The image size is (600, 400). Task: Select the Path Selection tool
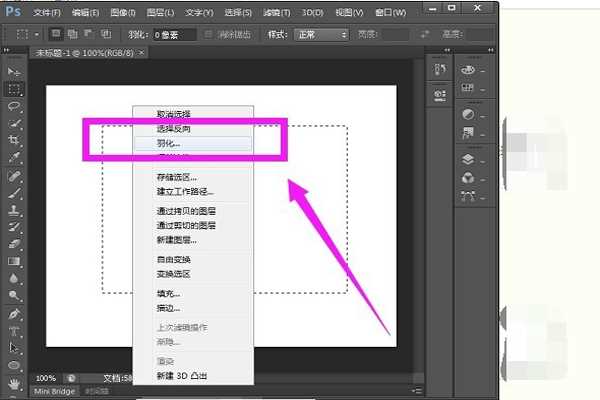14,348
